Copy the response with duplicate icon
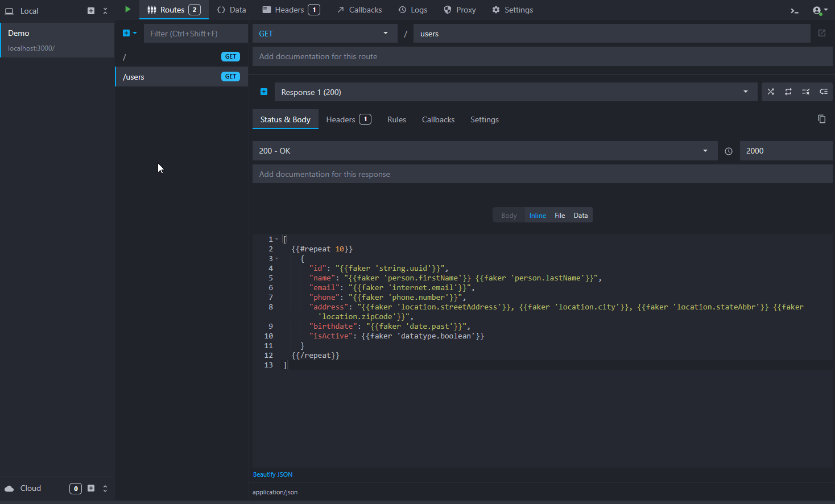Viewport: 835px width, 504px height. pyautogui.click(x=821, y=119)
